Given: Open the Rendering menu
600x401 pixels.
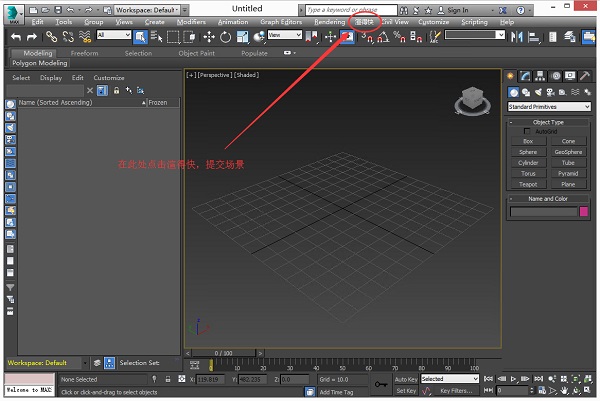Looking at the screenshot, I should (329, 21).
